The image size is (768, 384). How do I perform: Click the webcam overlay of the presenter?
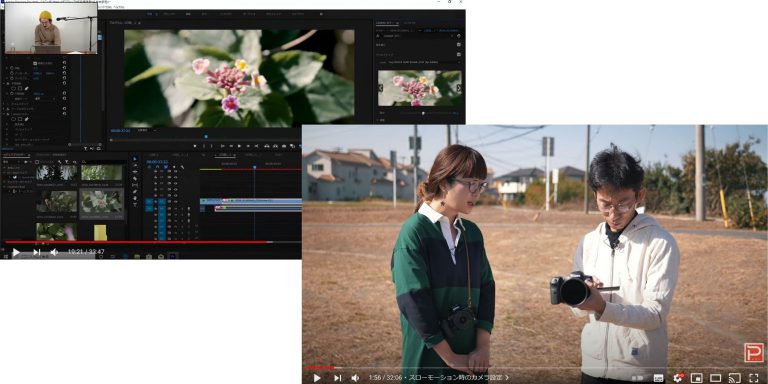50,28
